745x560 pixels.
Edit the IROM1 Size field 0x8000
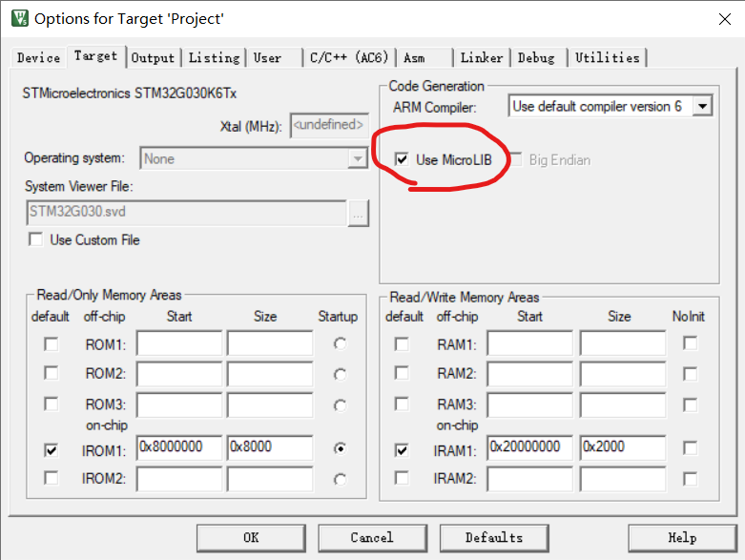[x=270, y=448]
